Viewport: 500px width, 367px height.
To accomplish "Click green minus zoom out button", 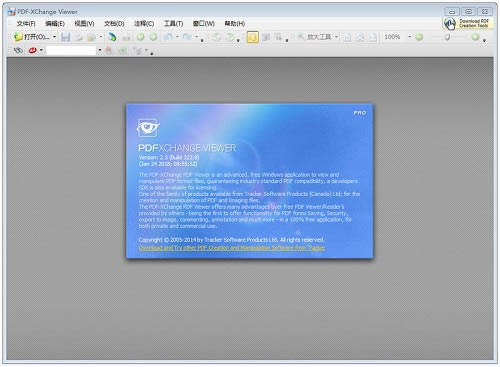I will point(419,37).
